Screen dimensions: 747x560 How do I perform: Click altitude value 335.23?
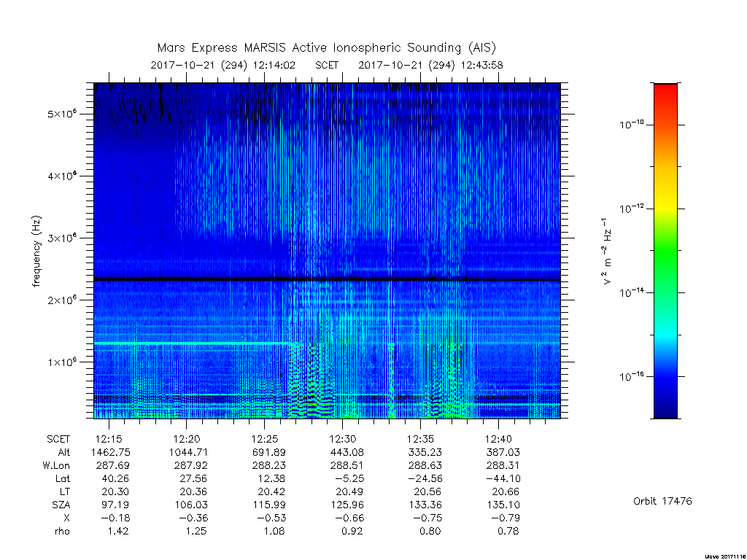425,452
